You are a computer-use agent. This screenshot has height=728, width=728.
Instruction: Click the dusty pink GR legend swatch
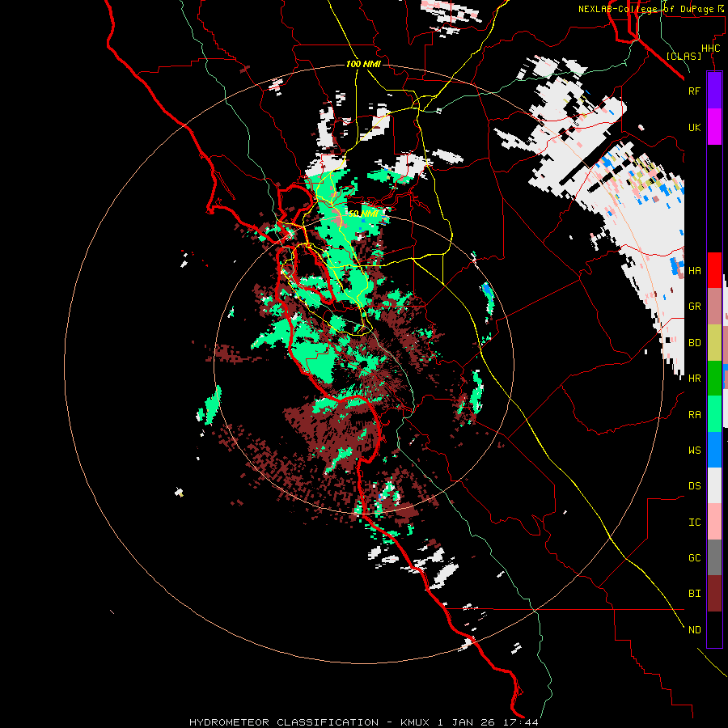pos(714,306)
